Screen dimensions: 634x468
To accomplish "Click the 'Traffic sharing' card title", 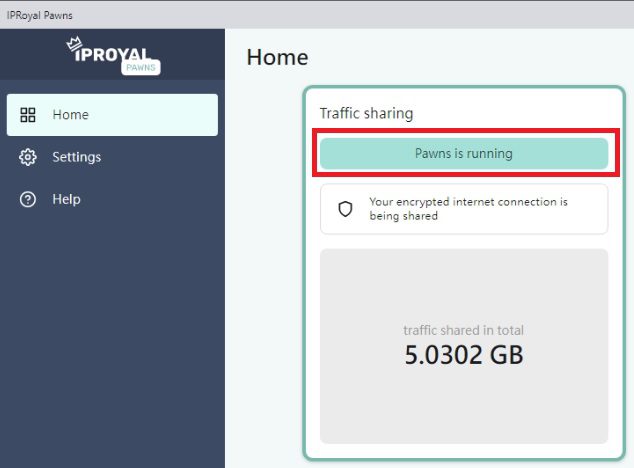I will coord(366,113).
